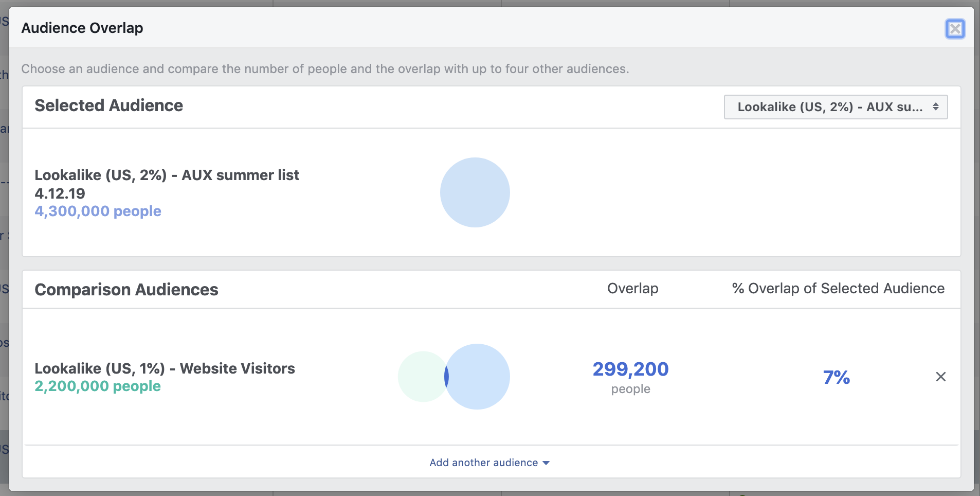Remove the Website Visitors comparison audience
The height and width of the screenshot is (496, 980).
coord(940,377)
